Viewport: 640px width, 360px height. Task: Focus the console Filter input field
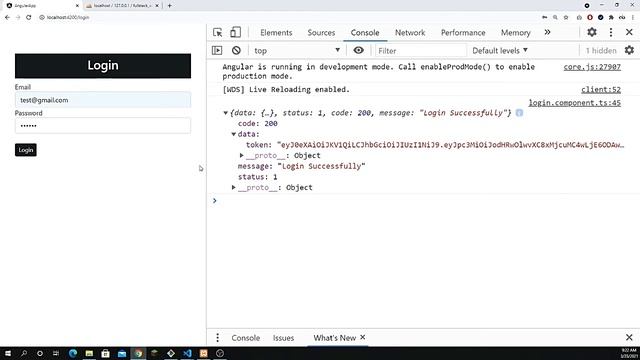420,51
